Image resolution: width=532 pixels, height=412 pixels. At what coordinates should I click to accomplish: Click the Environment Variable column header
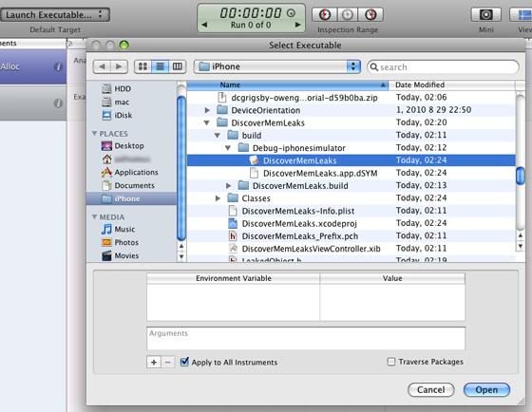click(x=234, y=278)
